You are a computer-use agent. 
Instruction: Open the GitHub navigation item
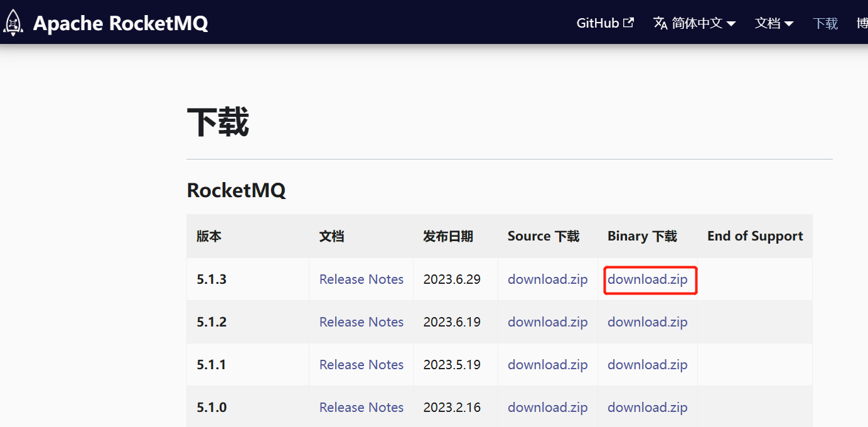[x=597, y=23]
